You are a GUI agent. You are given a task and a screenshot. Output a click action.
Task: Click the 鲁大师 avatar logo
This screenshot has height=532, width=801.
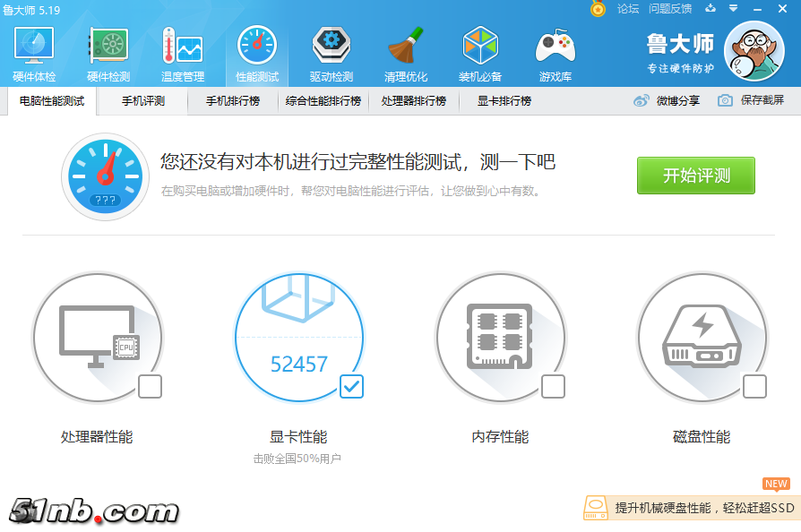(753, 51)
